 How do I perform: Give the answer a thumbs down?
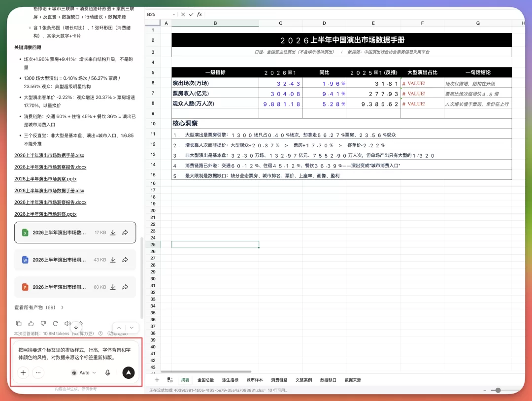point(43,323)
